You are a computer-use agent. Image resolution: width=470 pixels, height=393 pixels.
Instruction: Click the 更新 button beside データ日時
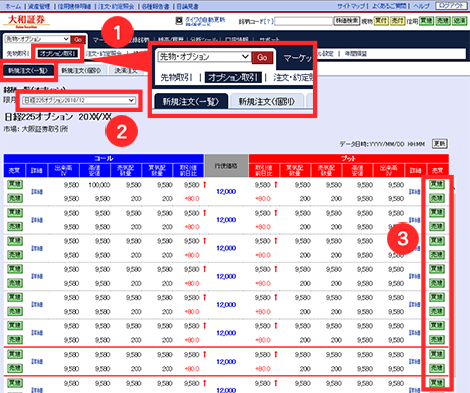[440, 144]
